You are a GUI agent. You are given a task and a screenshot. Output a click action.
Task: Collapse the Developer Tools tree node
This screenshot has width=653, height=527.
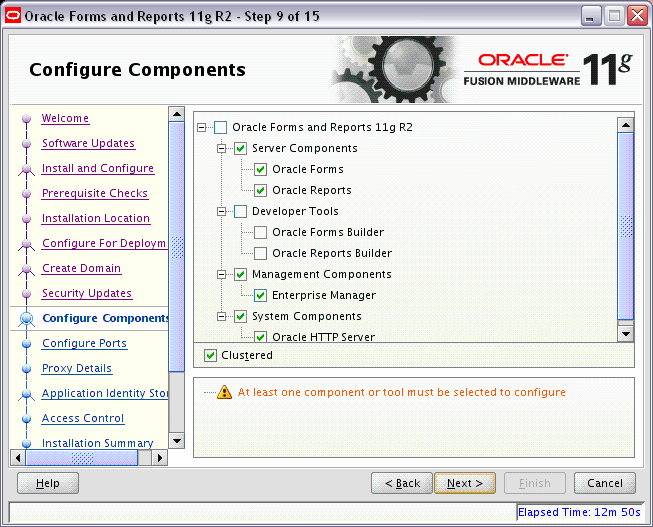coord(222,211)
